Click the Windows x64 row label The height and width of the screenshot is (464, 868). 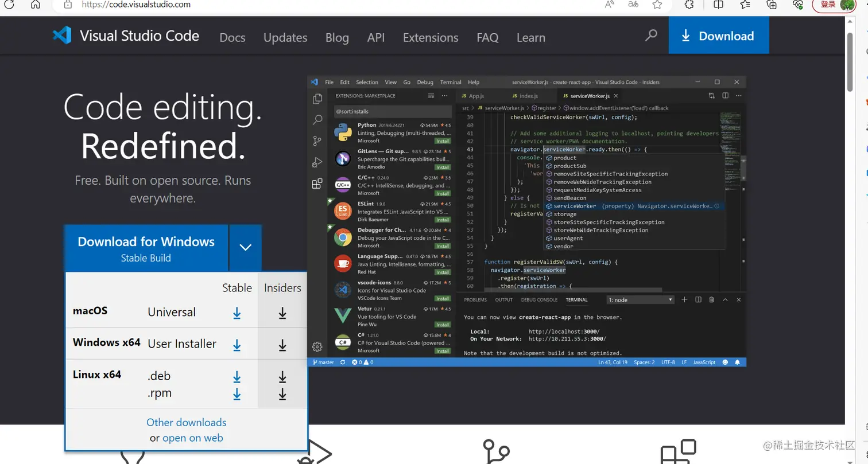107,342
